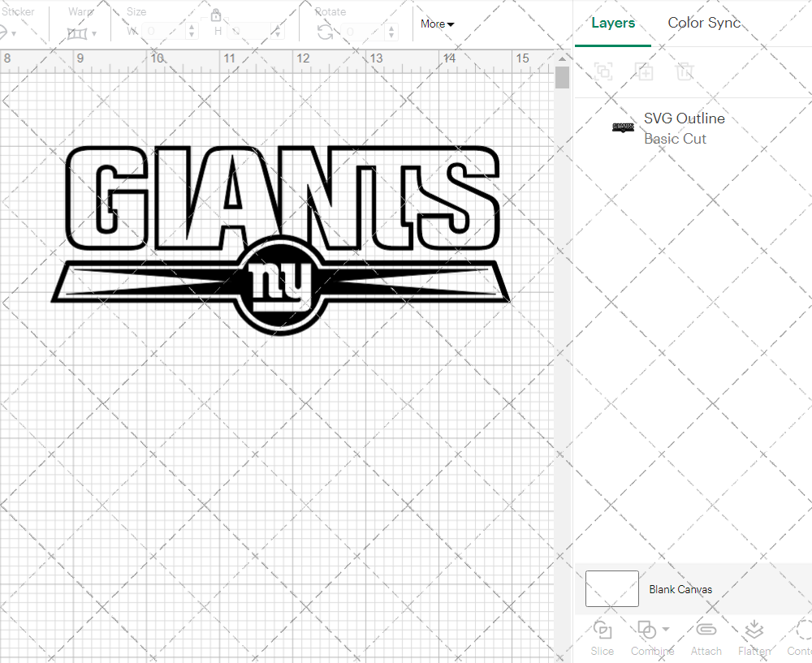
Task: Click the canvas scroll up arrow
Action: (x=562, y=59)
